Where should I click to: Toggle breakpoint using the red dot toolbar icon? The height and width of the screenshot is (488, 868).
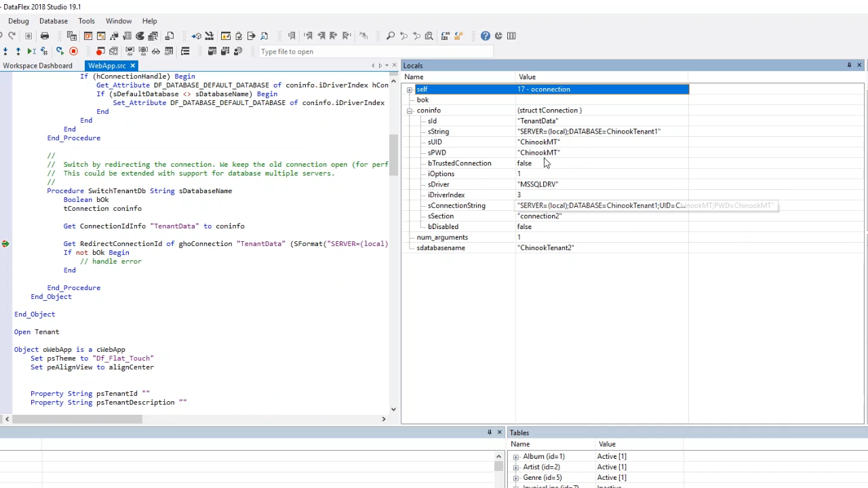(x=100, y=52)
